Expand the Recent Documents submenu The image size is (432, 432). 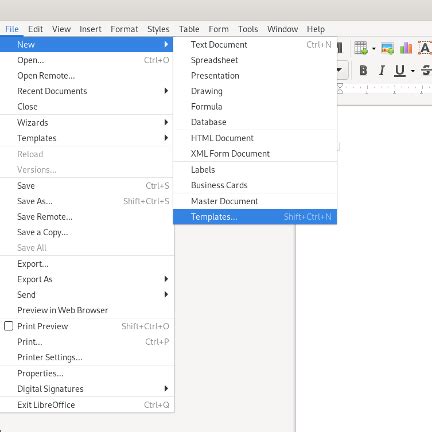tap(86, 91)
